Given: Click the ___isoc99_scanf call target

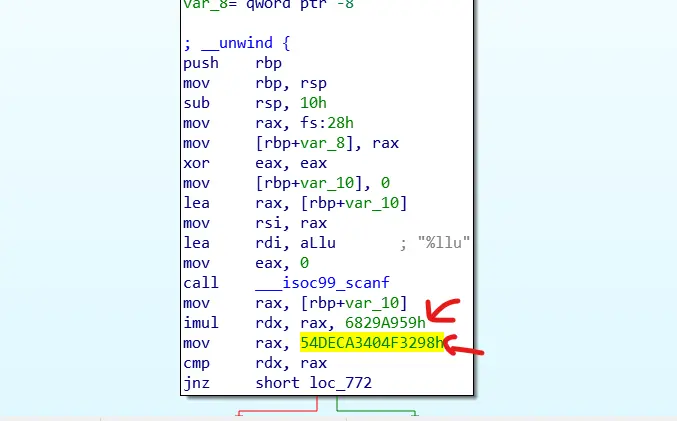Looking at the screenshot, I should point(322,283).
